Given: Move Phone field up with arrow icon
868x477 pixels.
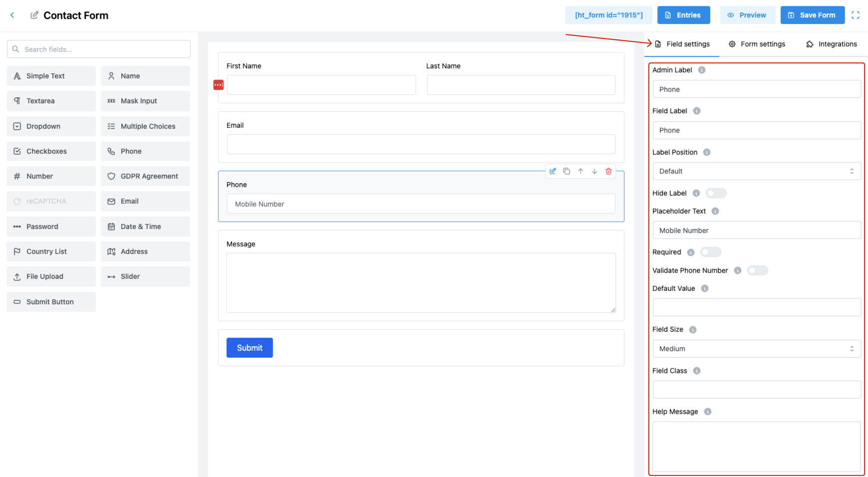Looking at the screenshot, I should coord(581,171).
